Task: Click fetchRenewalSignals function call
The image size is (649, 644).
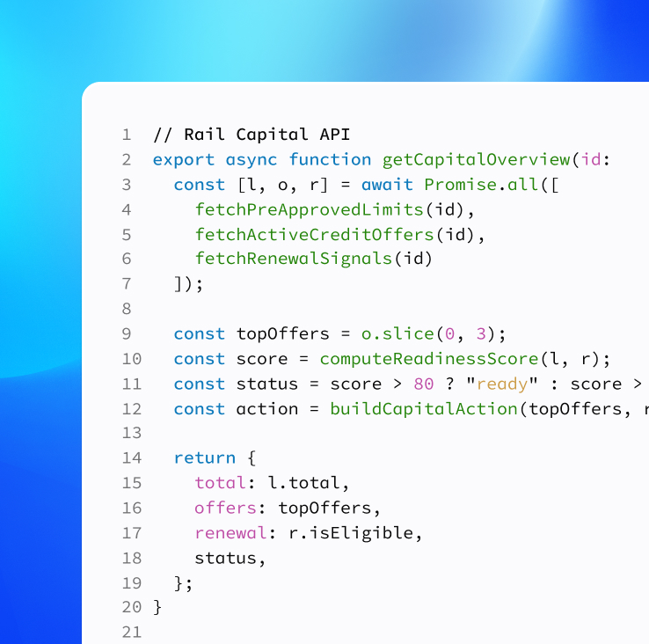Action: tap(294, 259)
